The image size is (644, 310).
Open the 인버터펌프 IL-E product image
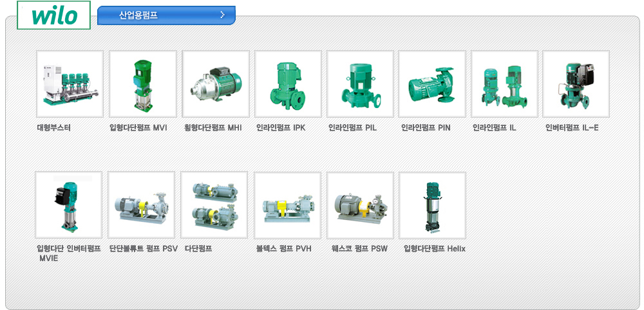click(576, 84)
